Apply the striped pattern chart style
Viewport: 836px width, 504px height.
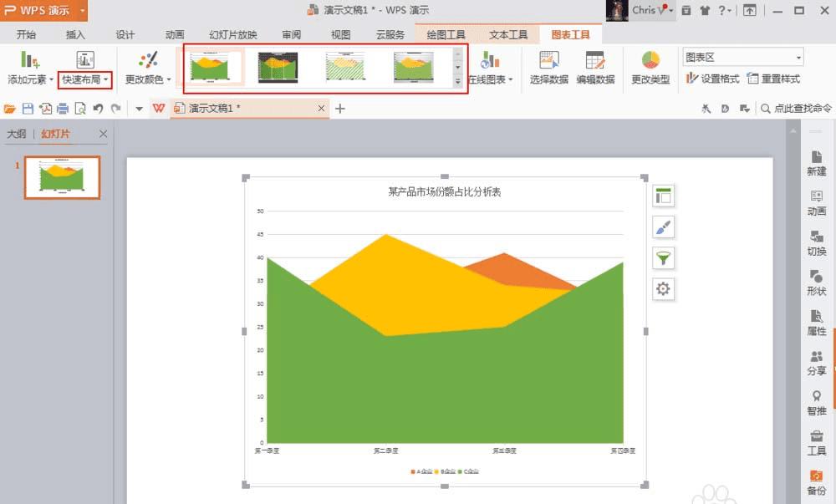pos(345,67)
